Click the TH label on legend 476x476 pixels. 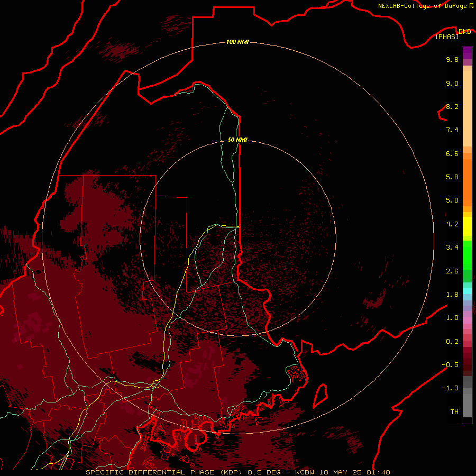pos(454,412)
